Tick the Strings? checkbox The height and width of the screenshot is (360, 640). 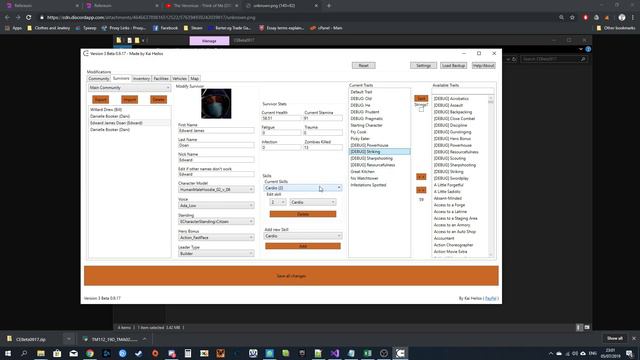pyautogui.click(x=421, y=109)
